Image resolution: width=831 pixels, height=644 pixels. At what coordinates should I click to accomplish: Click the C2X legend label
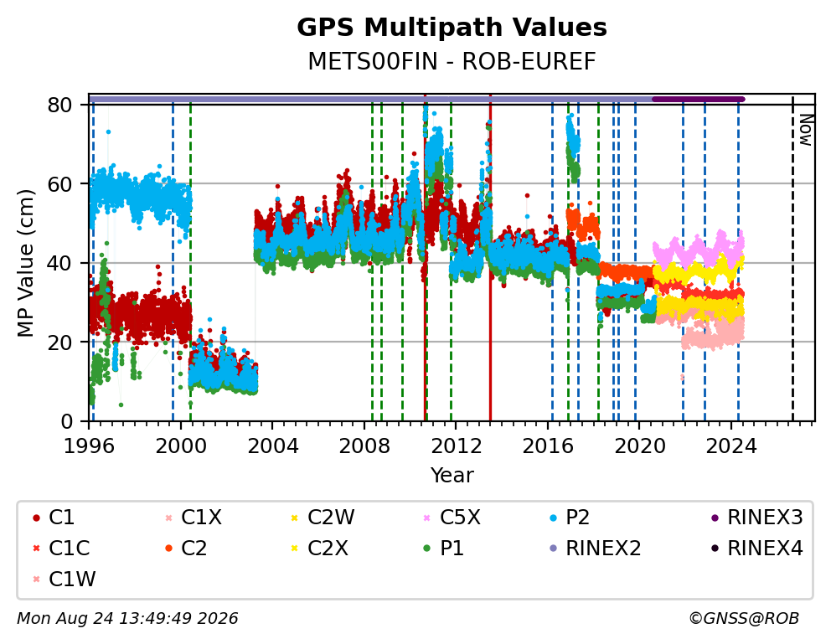[x=328, y=549]
